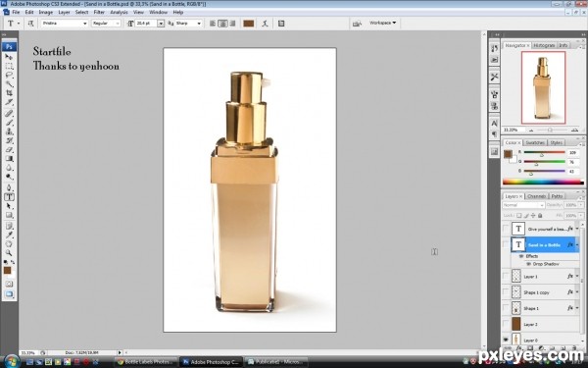Switch to the Histogram tab
588x368 pixels.
[x=544, y=45]
